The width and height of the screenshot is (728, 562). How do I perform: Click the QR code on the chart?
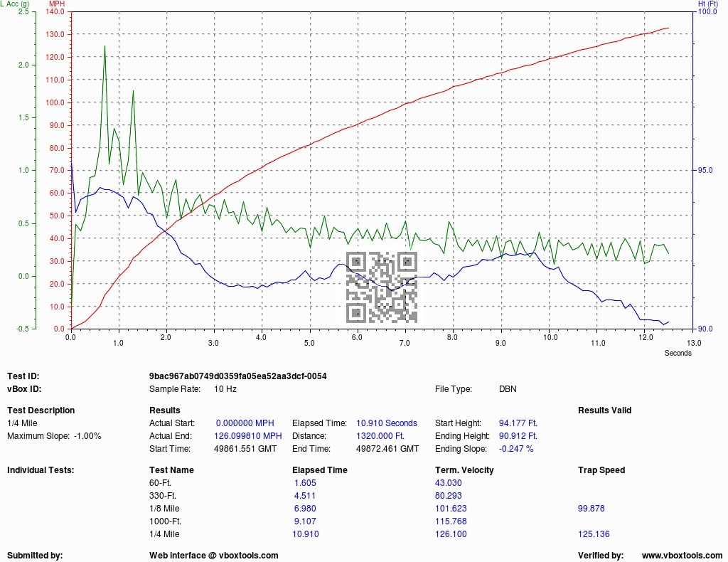(382, 287)
